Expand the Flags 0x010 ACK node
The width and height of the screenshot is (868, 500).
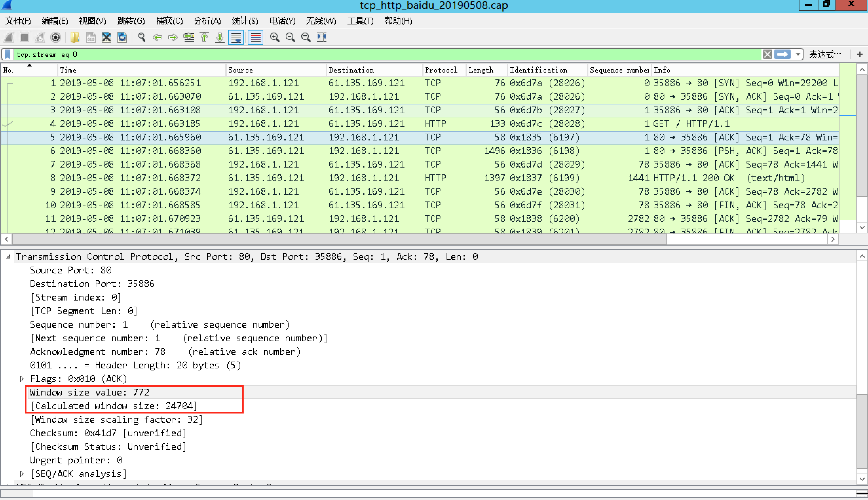22,379
